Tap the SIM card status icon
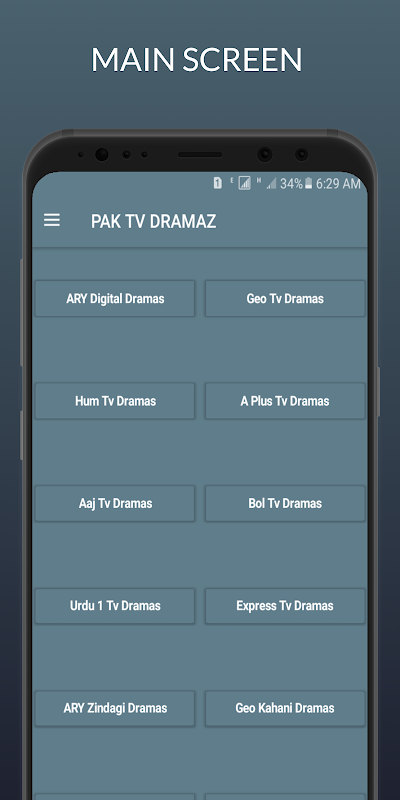The width and height of the screenshot is (400, 800). pyautogui.click(x=217, y=184)
